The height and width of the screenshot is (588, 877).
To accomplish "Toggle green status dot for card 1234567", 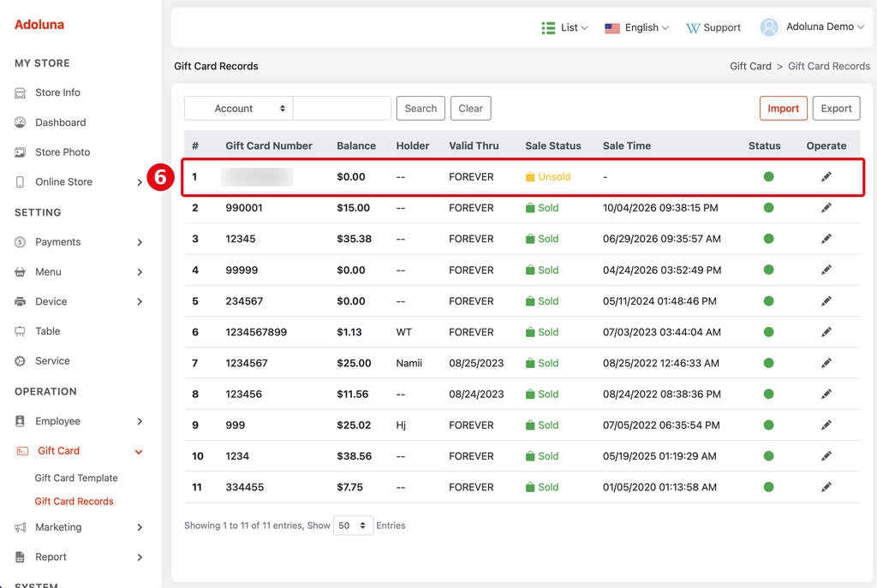I will pyautogui.click(x=768, y=363).
